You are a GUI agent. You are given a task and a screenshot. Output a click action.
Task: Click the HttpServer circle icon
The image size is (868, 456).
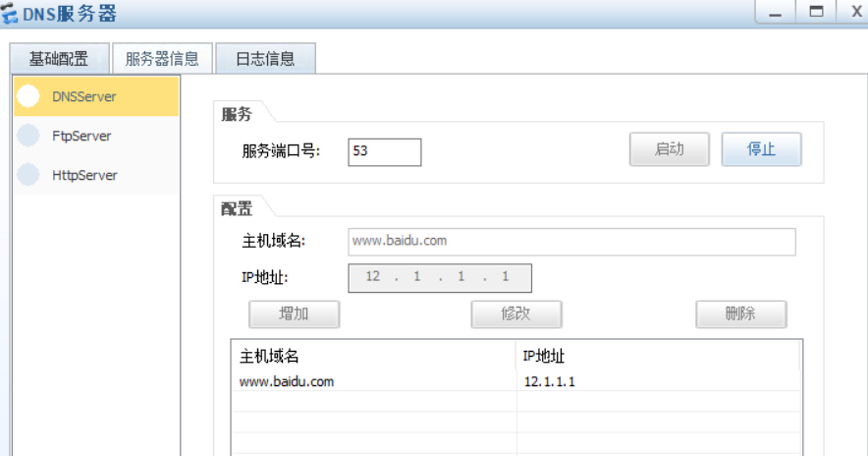28,175
